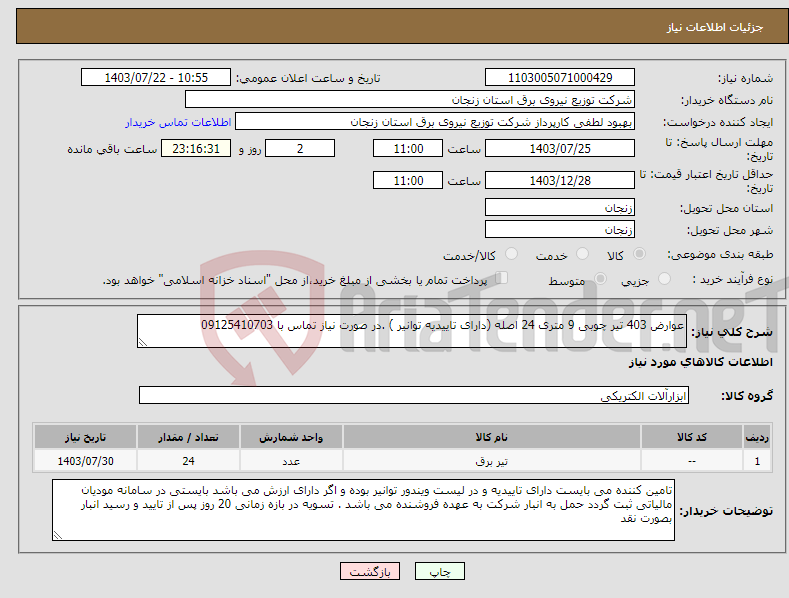This screenshot has height=598, width=789.
Task: Click the بازگشت (back) button
Action: pos(370,571)
